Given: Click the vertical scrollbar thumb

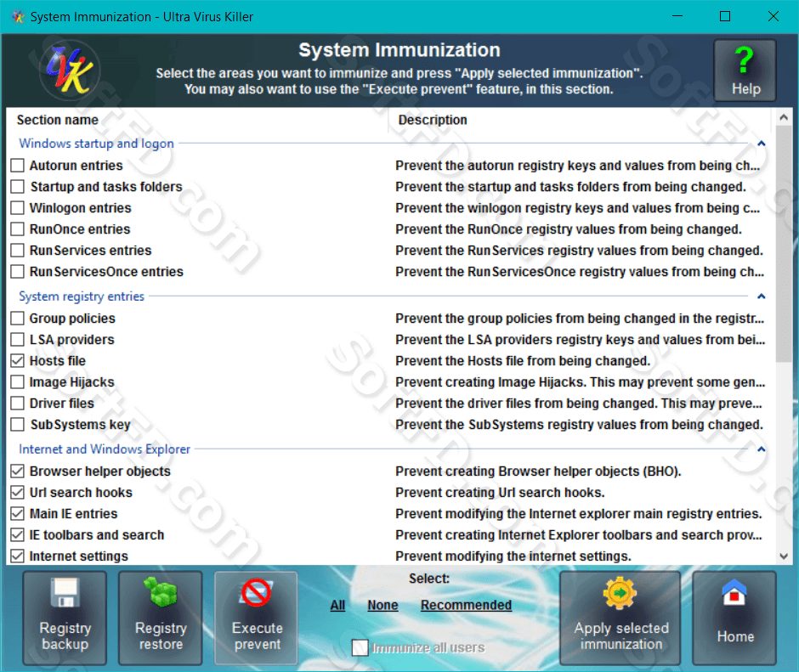Looking at the screenshot, I should point(784,245).
